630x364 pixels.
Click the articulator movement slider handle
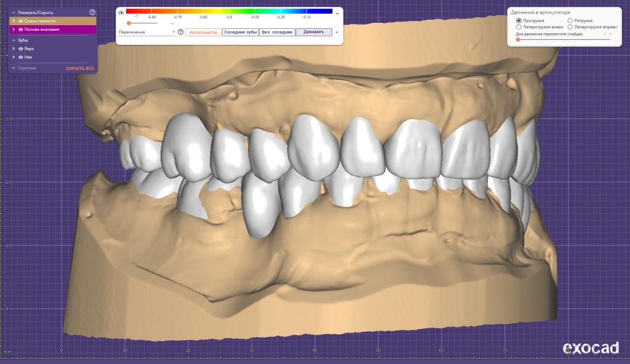[x=518, y=39]
